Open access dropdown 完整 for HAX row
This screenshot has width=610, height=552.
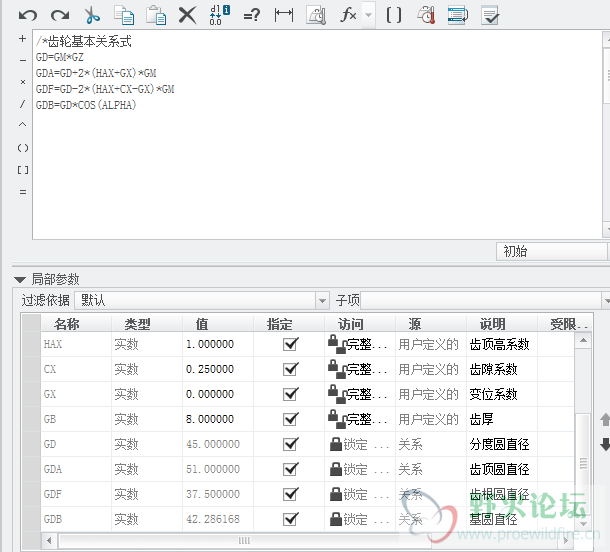tap(360, 344)
